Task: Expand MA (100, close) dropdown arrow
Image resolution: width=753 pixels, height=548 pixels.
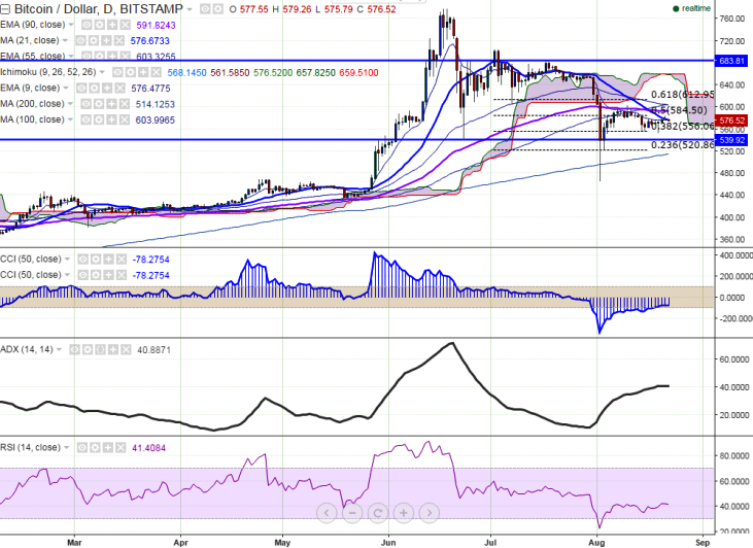Action: pyautogui.click(x=70, y=120)
